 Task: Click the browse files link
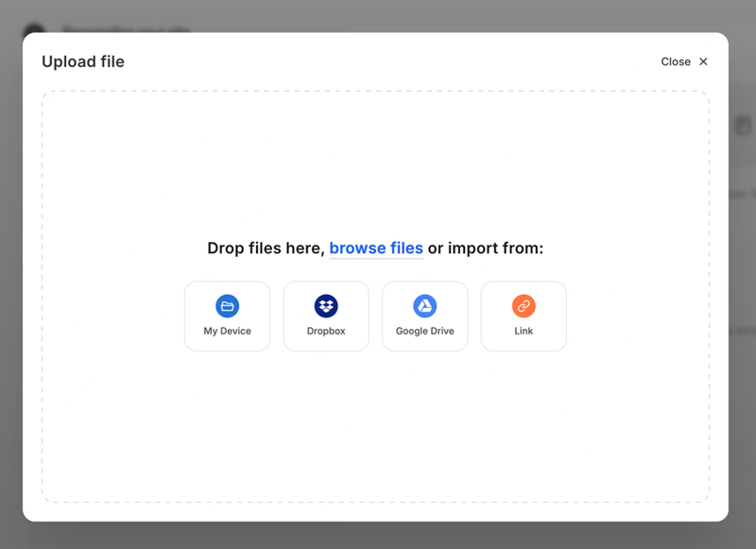coord(375,248)
